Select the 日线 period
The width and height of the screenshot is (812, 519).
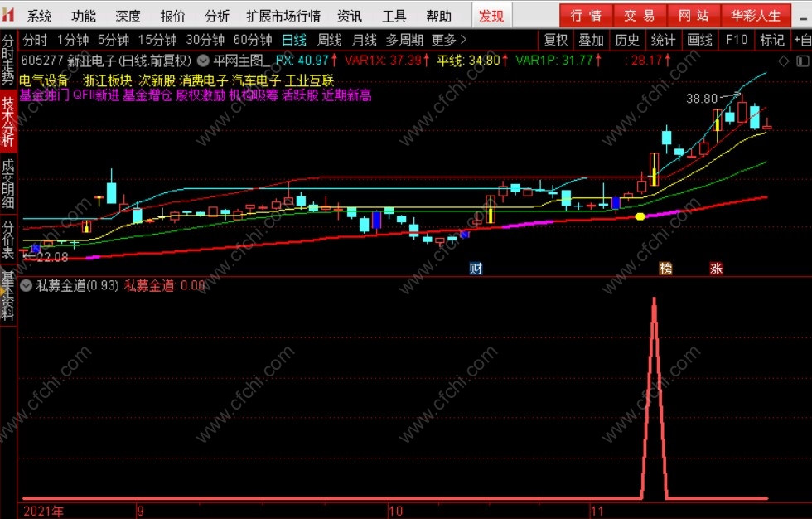[x=294, y=40]
